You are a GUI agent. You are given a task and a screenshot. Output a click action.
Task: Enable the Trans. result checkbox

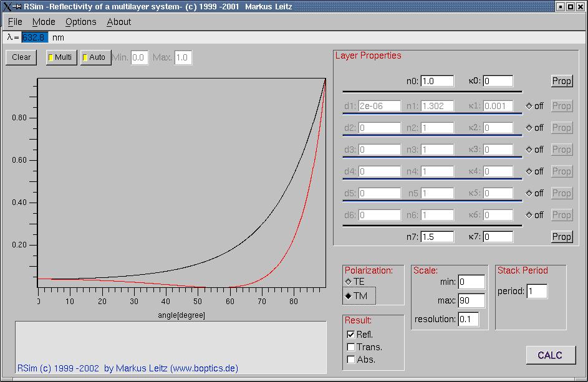tap(351, 347)
